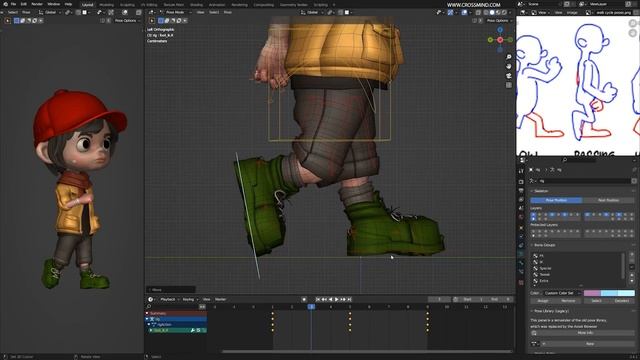Screen dimensions: 640x360
Task: Click the pan hand gizmo
Action: (509, 66)
